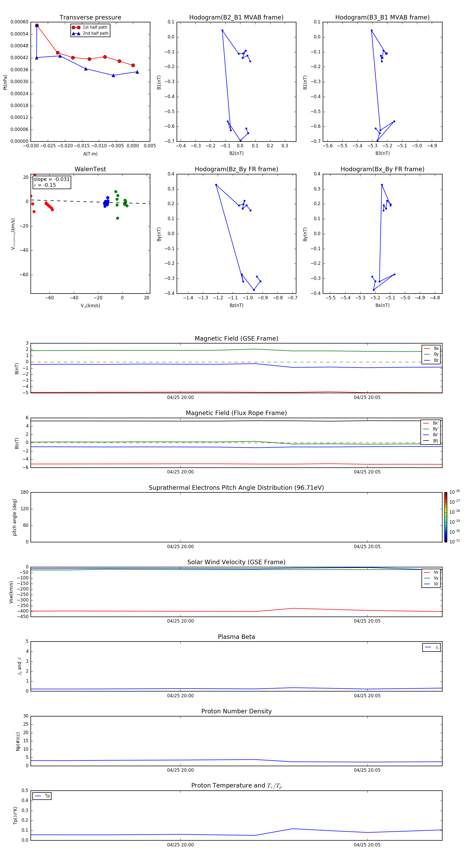The height and width of the screenshot is (868, 473).
Task: Click '04/25 20:05' tick under GSE magnetic field
Action: (x=367, y=398)
